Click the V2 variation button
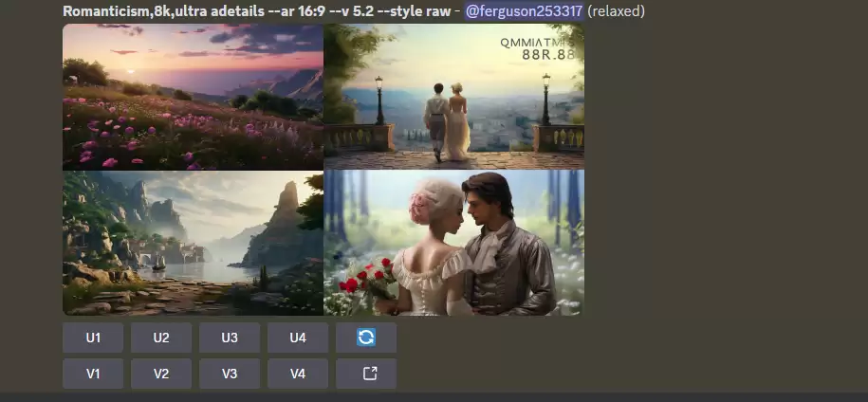 point(161,374)
